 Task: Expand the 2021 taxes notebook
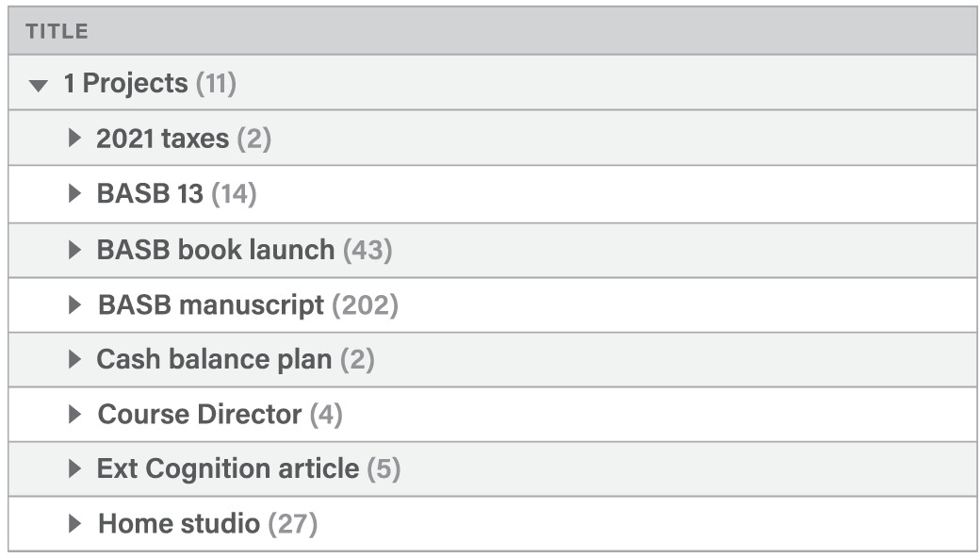[x=75, y=139]
